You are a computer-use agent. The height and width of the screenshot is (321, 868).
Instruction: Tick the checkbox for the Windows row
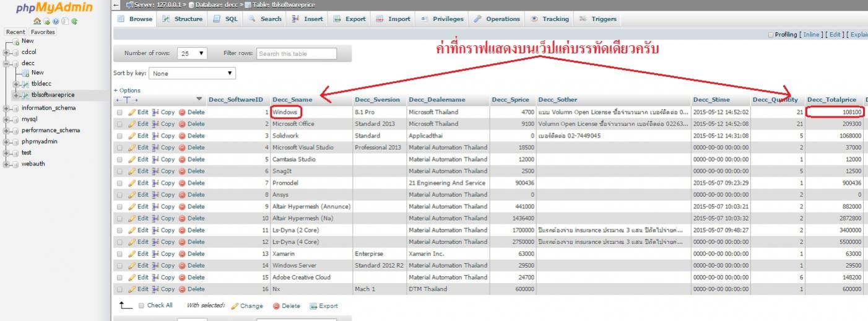click(x=119, y=113)
